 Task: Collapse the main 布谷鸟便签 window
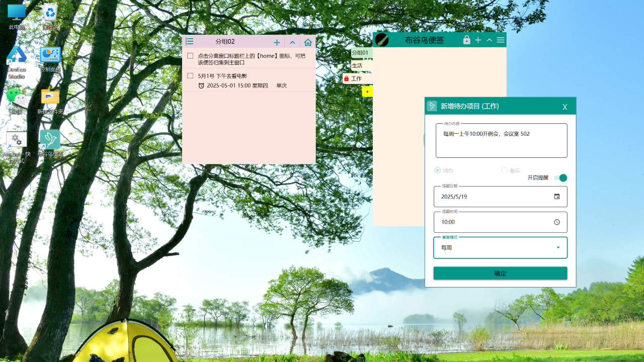(x=489, y=40)
